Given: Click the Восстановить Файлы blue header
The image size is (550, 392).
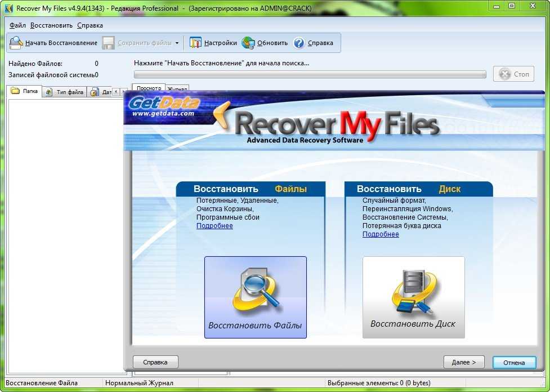Looking at the screenshot, I should (x=251, y=189).
